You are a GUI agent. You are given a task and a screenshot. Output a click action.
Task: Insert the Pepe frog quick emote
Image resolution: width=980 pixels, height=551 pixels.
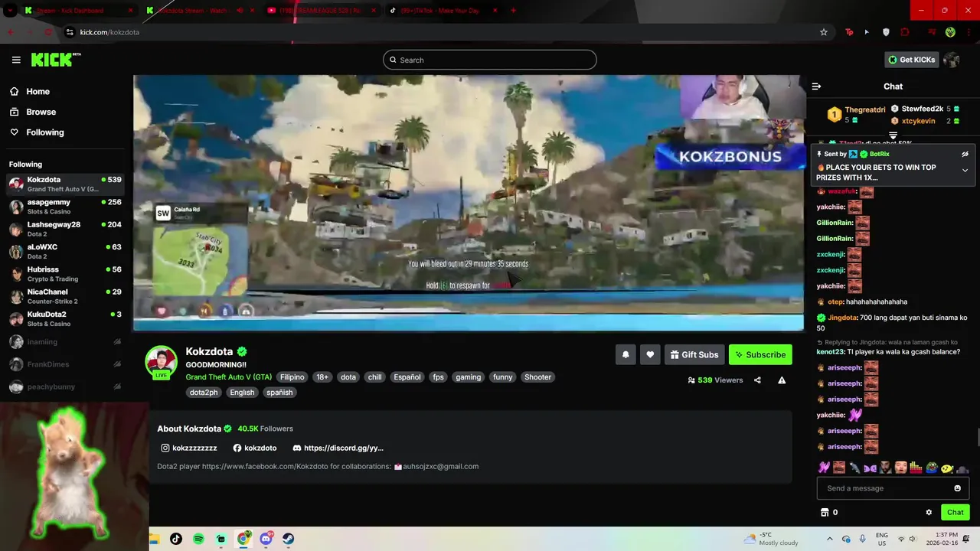[x=932, y=467]
